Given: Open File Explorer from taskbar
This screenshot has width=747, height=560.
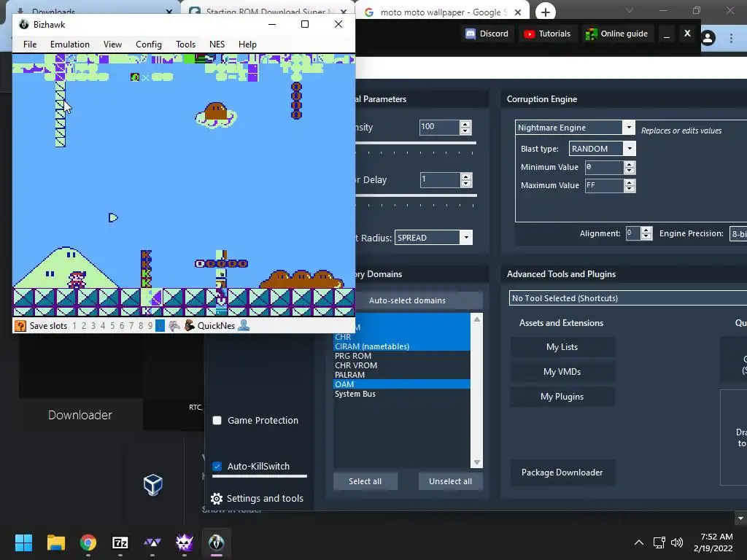Looking at the screenshot, I should tap(55, 542).
